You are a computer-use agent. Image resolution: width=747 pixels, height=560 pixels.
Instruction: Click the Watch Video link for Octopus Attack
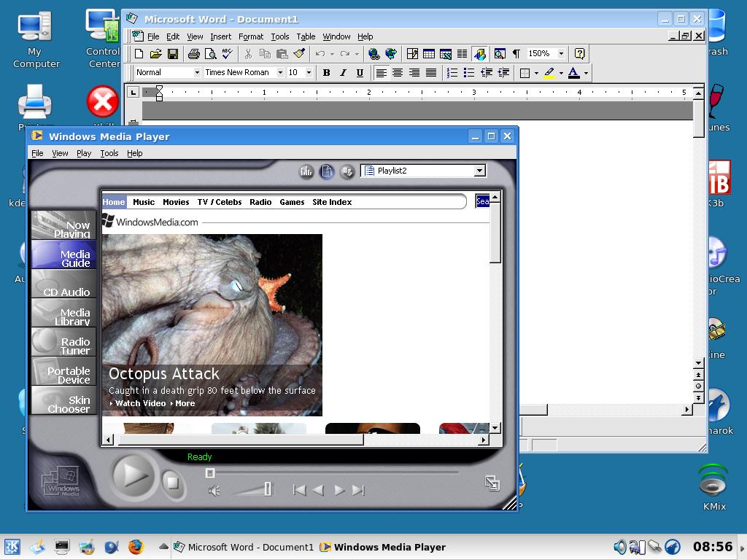(x=140, y=403)
